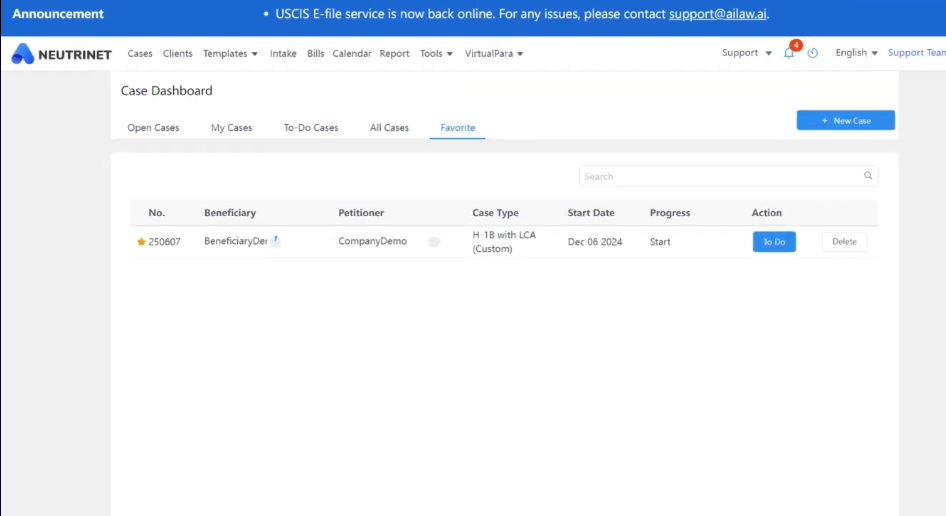The width and height of the screenshot is (946, 516).
Task: Open the Tools dropdown menu
Action: coord(436,54)
